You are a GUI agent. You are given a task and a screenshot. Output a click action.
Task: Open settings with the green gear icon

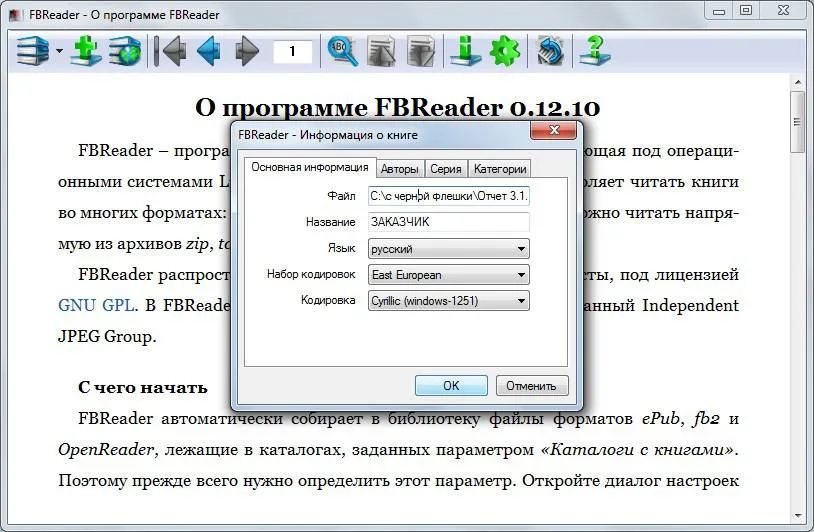point(505,51)
